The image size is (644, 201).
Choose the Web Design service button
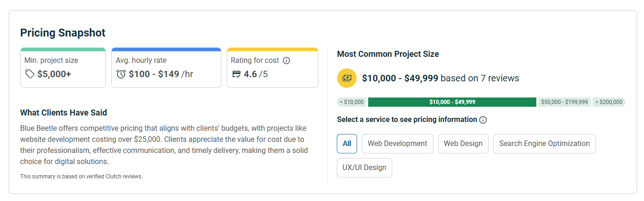(x=463, y=144)
